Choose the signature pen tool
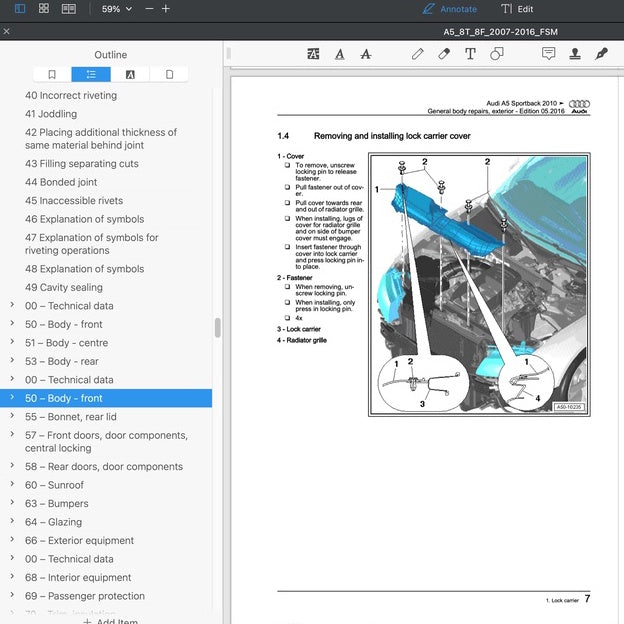Viewport: 624px width, 624px height. pos(601,54)
